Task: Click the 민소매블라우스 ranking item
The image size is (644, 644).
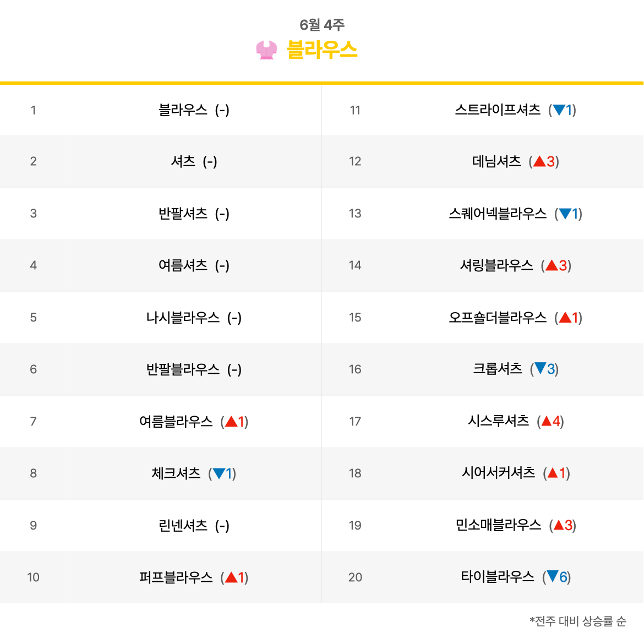Action: [x=498, y=525]
